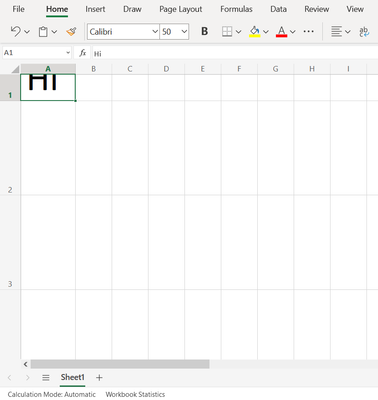Select column H header

coord(312,69)
